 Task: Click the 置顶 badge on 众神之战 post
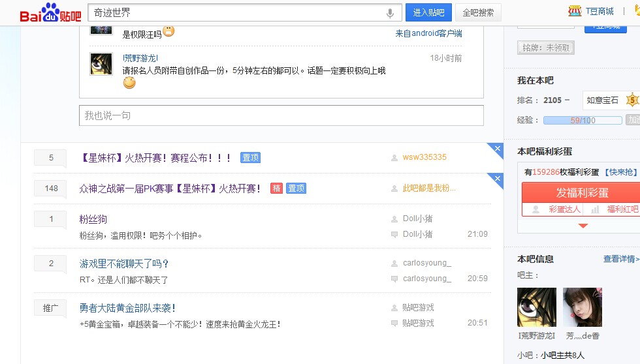pos(296,189)
